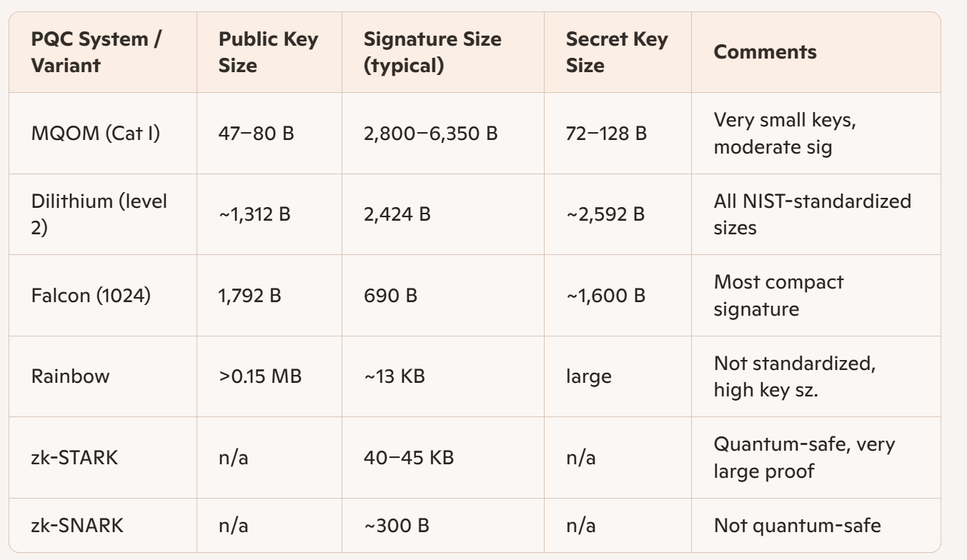Image resolution: width=967 pixels, height=560 pixels.
Task: Click the "All NIST-standardized sizes" comment
Action: 813,214
